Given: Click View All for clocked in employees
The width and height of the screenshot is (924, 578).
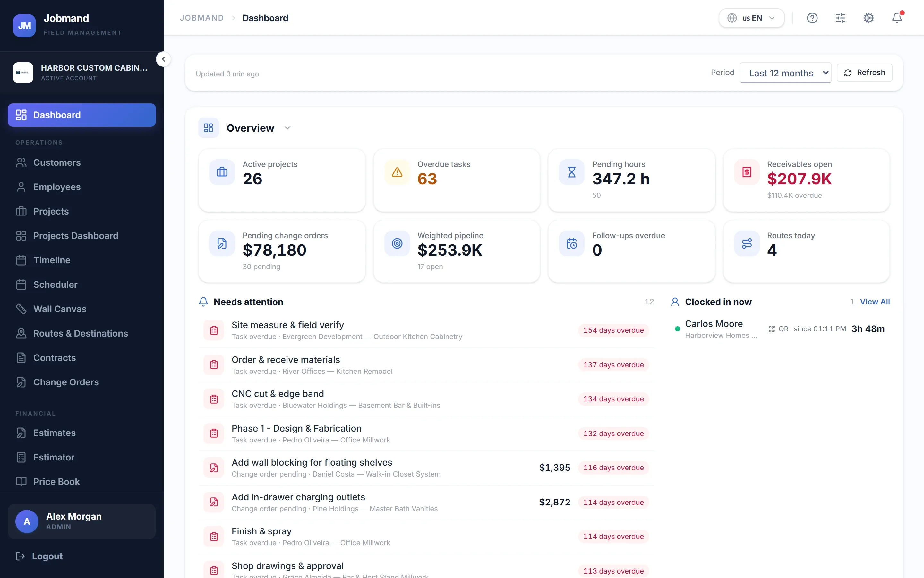Looking at the screenshot, I should click(875, 302).
